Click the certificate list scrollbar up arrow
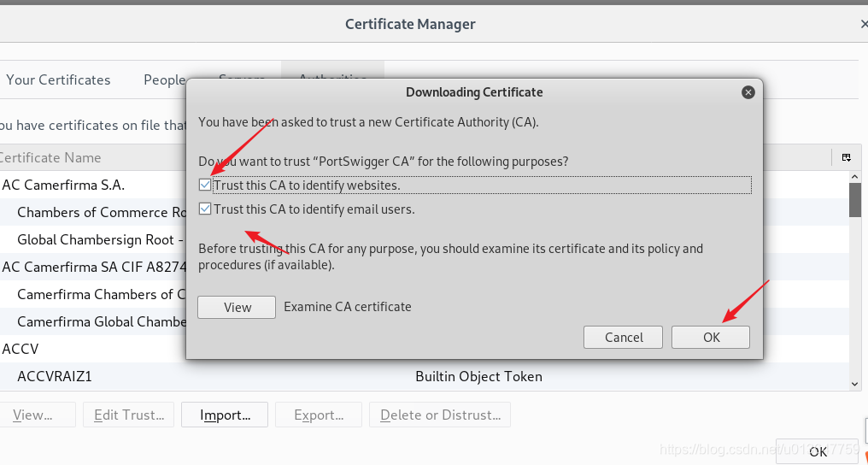 [854, 177]
